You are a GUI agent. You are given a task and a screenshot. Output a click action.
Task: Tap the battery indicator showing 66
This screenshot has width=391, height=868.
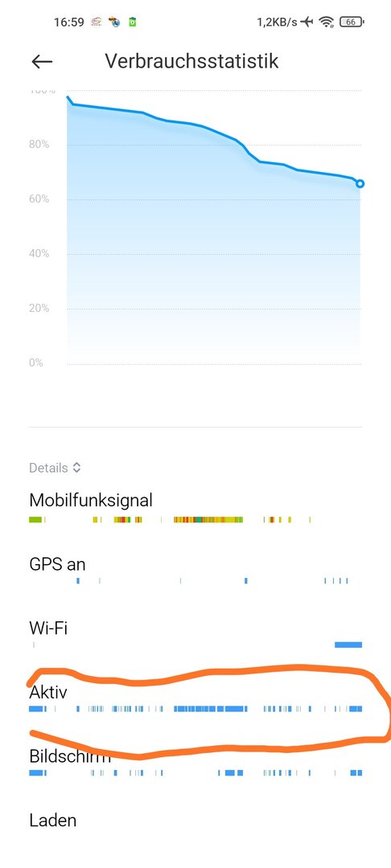(x=351, y=23)
